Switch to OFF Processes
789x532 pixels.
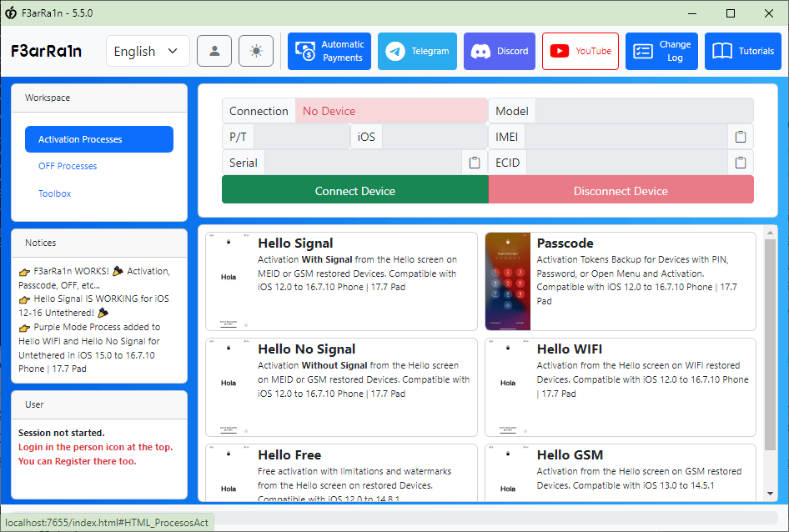click(67, 166)
